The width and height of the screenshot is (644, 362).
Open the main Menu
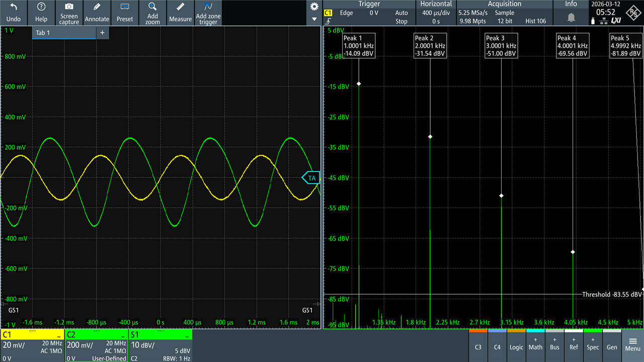tap(632, 344)
